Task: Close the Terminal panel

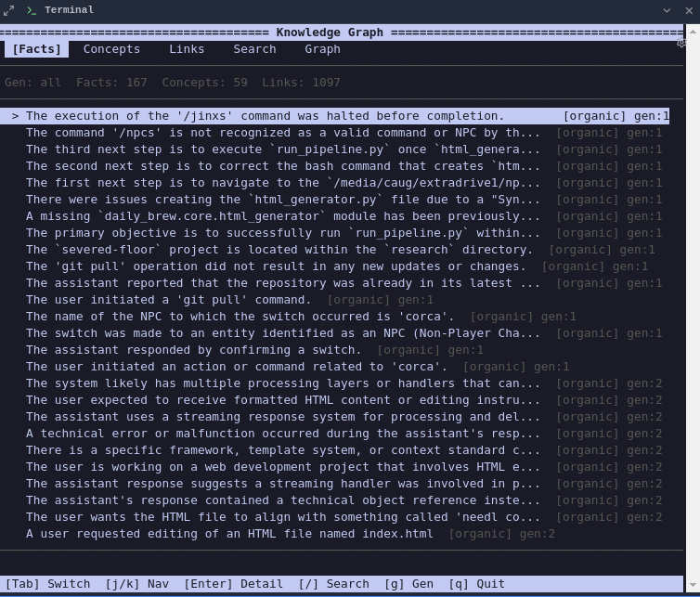Action: [x=689, y=10]
